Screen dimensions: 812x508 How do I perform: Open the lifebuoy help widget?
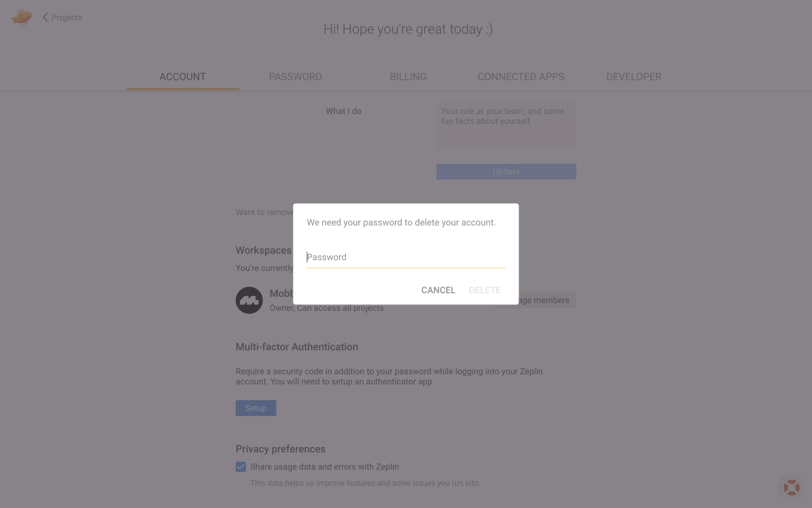tap(791, 487)
